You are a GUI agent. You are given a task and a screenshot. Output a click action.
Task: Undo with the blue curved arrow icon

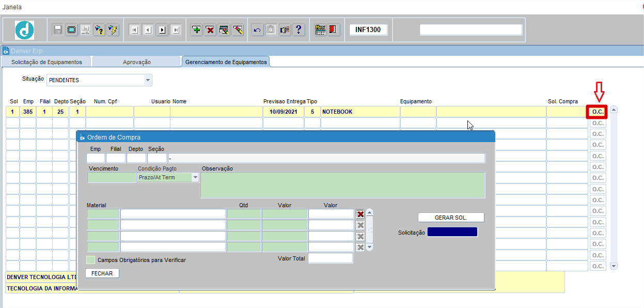[x=257, y=29]
